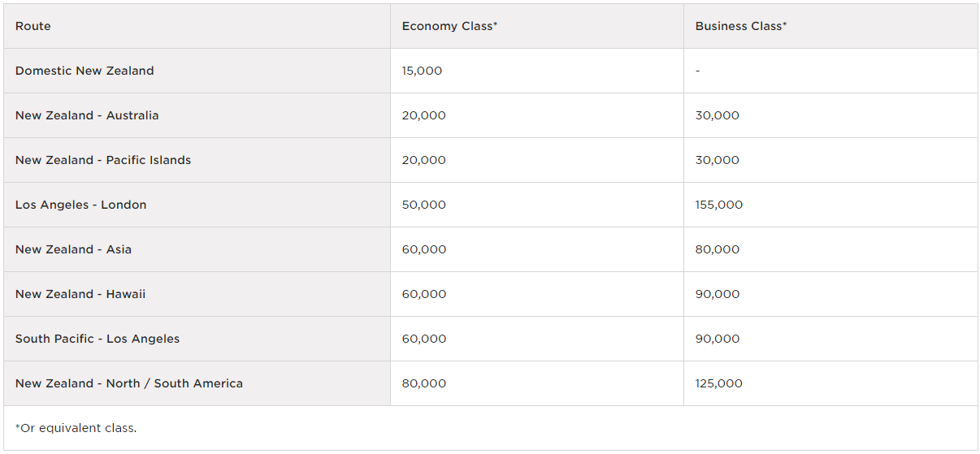Click the 155,000 business class value

click(x=719, y=205)
